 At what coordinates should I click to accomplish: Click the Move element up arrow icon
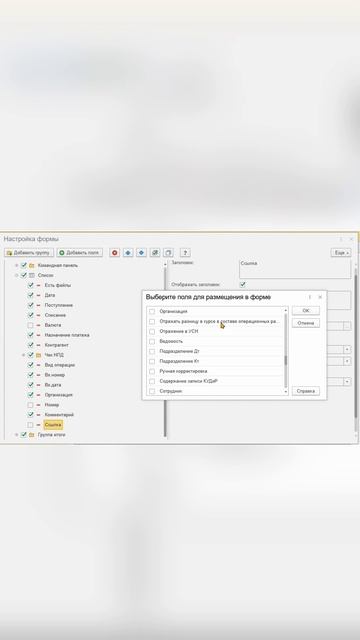pyautogui.click(x=128, y=253)
